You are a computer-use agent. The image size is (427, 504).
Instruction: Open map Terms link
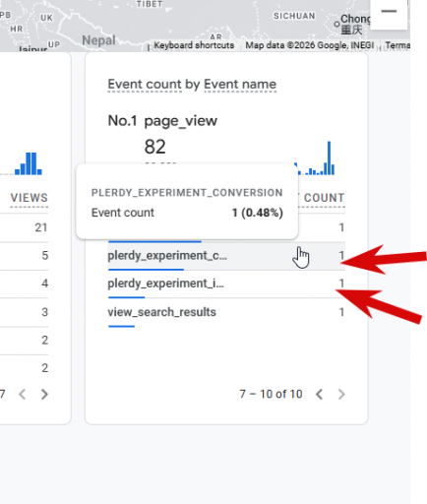click(x=397, y=45)
